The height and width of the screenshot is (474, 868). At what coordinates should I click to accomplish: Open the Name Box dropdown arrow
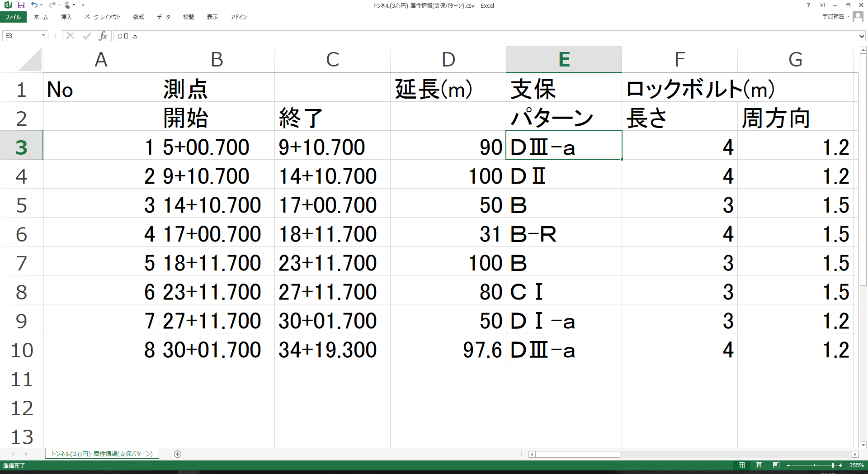coord(44,36)
